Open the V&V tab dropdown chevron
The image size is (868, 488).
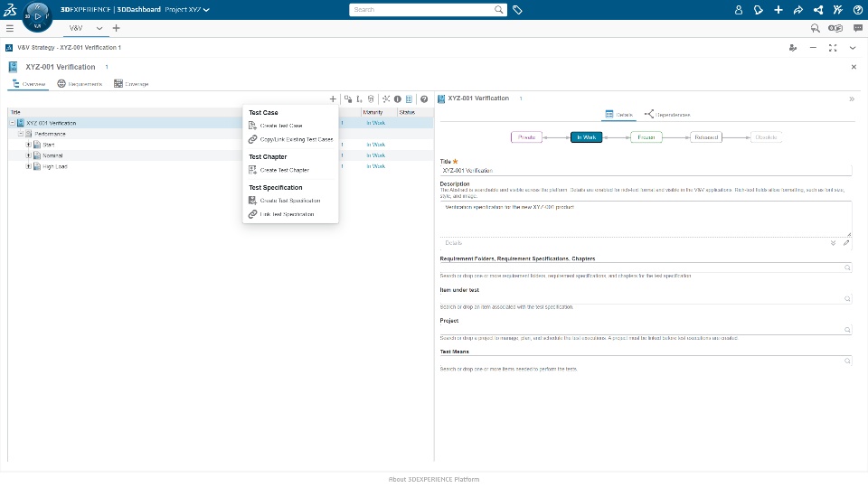[99, 28]
